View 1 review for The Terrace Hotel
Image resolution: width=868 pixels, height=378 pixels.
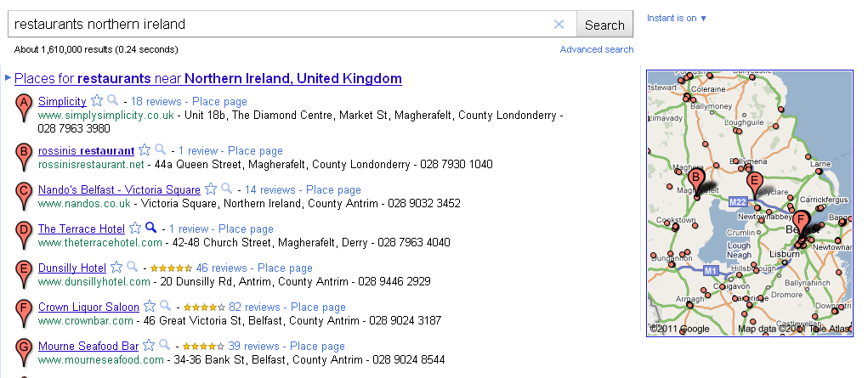pyautogui.click(x=189, y=228)
